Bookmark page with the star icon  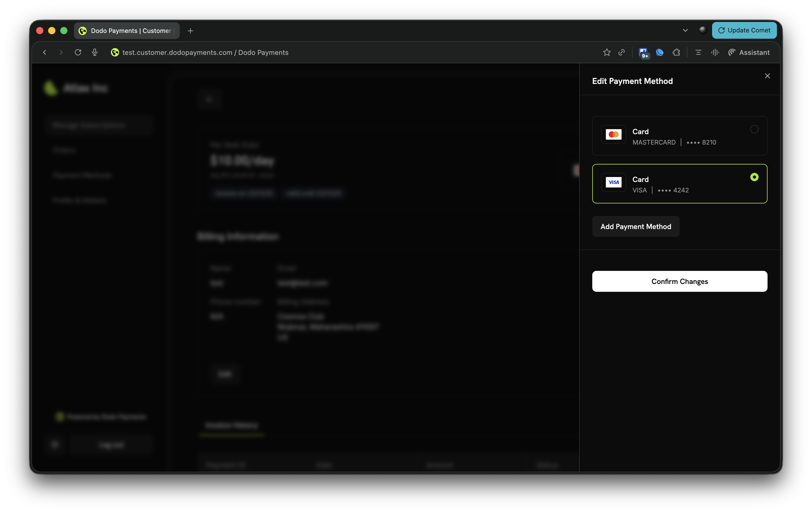pyautogui.click(x=607, y=52)
